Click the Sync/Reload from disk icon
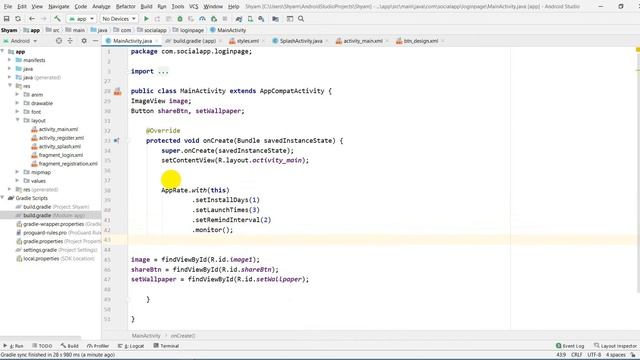640x360 pixels. [18, 19]
